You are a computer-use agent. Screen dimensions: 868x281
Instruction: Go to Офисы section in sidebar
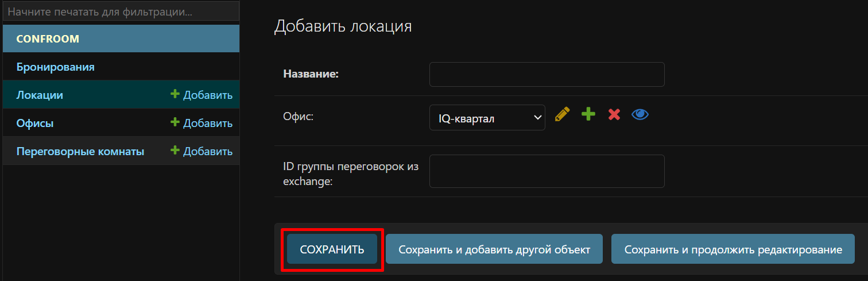[35, 124]
